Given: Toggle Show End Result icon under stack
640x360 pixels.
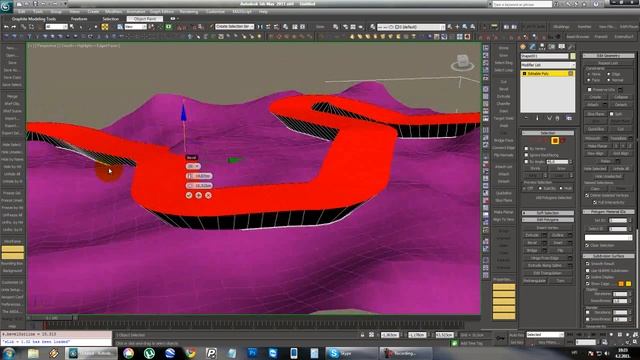Looking at the screenshot, I should (537, 118).
